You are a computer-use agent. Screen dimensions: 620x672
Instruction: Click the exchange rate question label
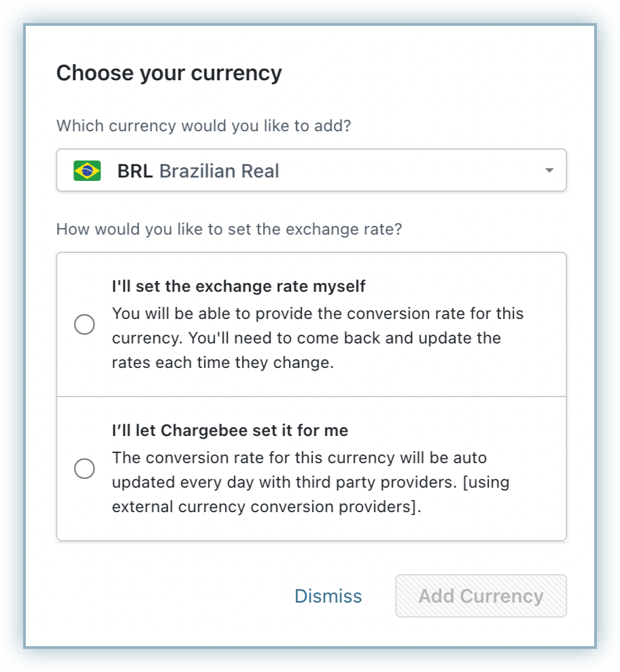229,229
